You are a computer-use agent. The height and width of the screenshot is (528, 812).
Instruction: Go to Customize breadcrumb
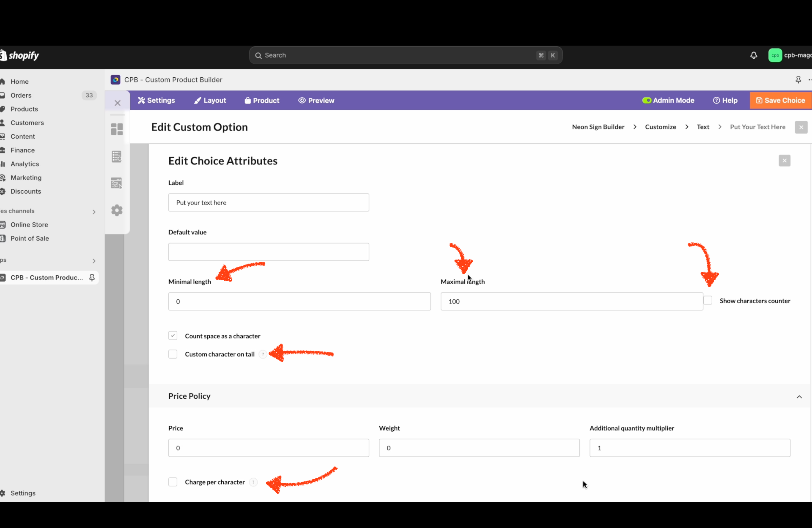[x=660, y=127]
